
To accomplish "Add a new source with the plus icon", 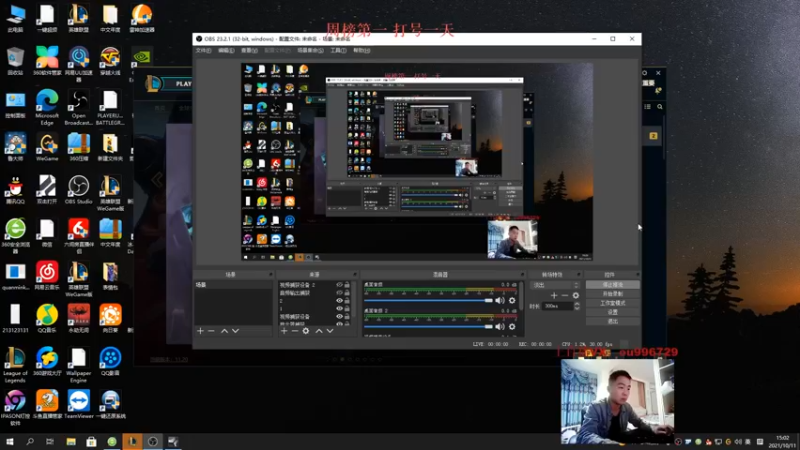I will 284,331.
